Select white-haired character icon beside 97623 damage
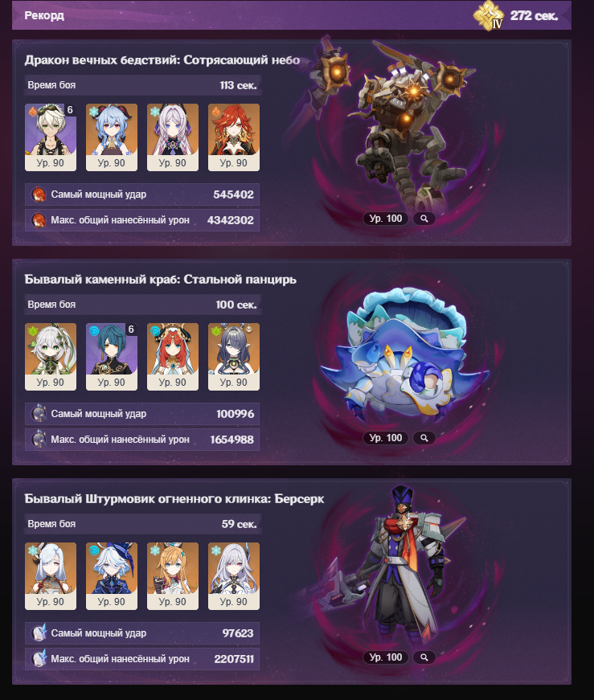594x700 pixels. 39,633
